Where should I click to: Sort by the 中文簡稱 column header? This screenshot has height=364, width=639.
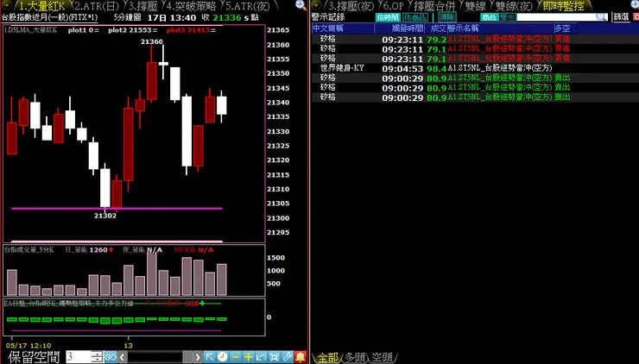[343, 28]
